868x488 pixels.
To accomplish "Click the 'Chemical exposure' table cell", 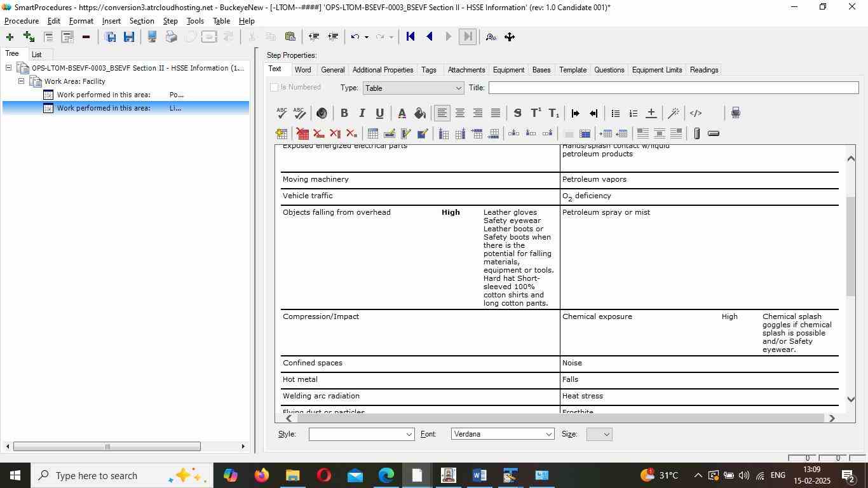I will coord(597,316).
